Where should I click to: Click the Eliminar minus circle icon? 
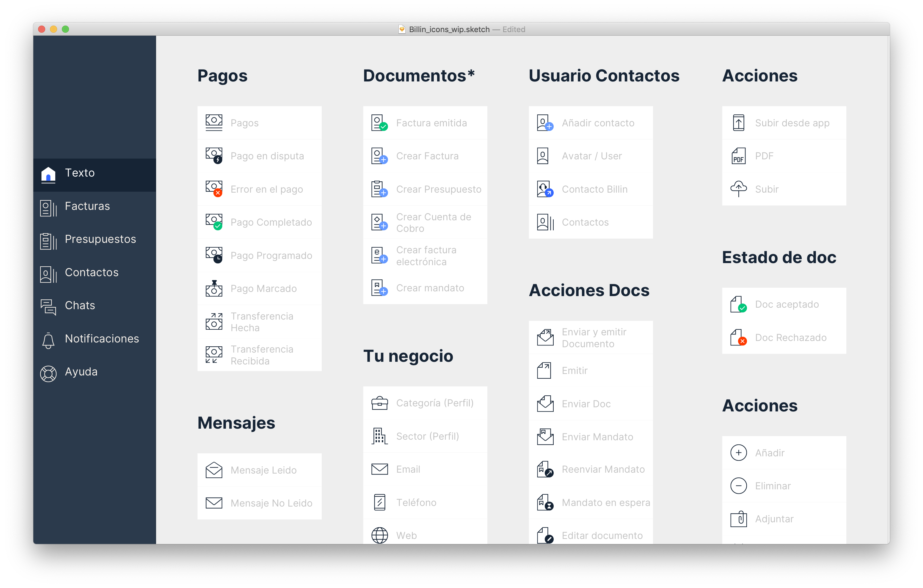[x=738, y=486]
